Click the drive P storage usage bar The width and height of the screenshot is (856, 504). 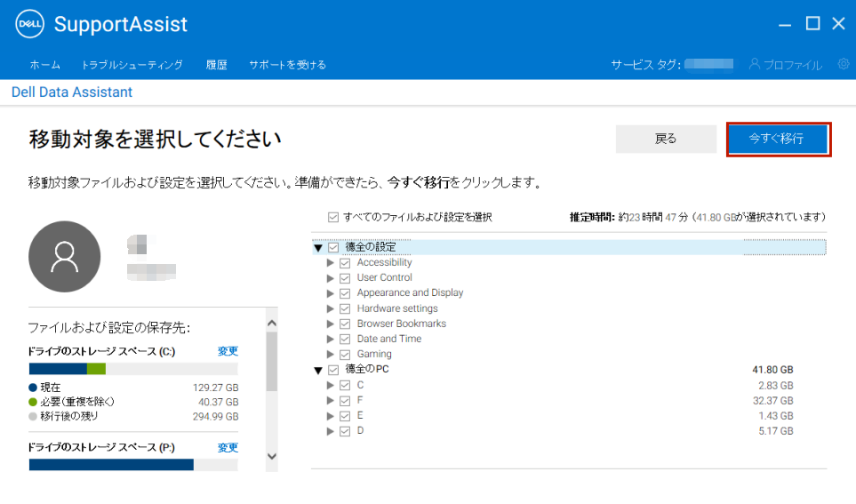[x=133, y=465]
